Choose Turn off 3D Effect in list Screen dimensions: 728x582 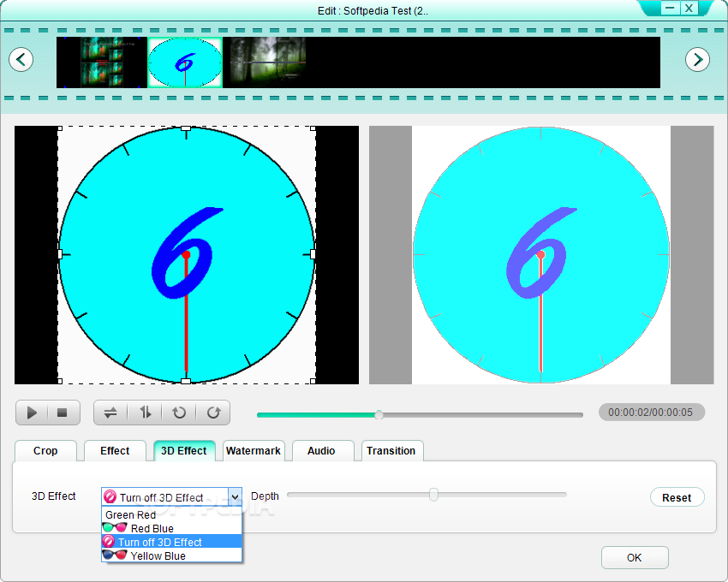coord(172,542)
